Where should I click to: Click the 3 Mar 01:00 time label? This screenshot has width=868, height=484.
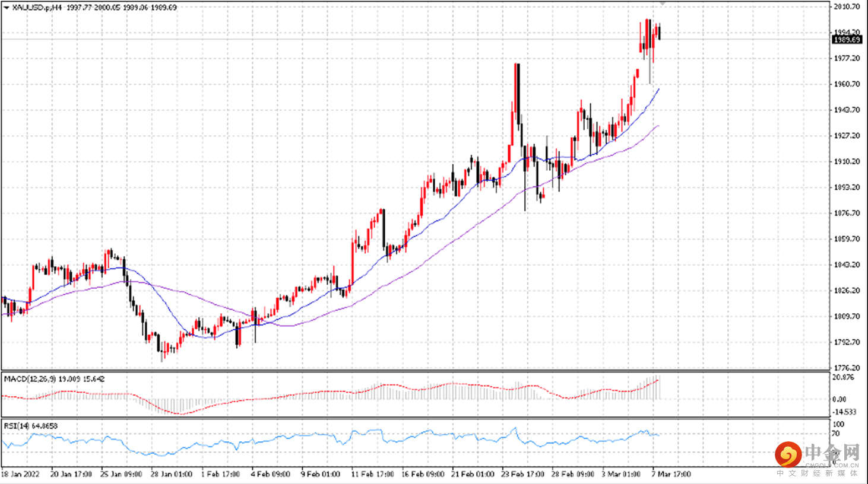622,475
